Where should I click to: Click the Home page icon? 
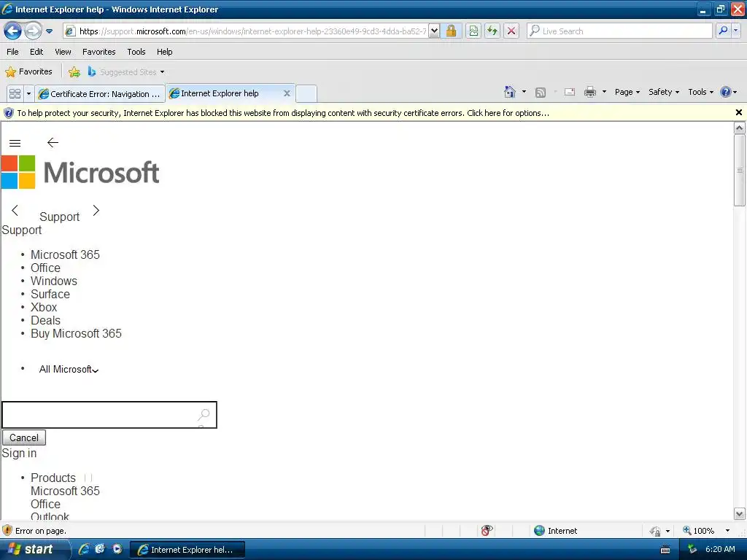pos(510,92)
